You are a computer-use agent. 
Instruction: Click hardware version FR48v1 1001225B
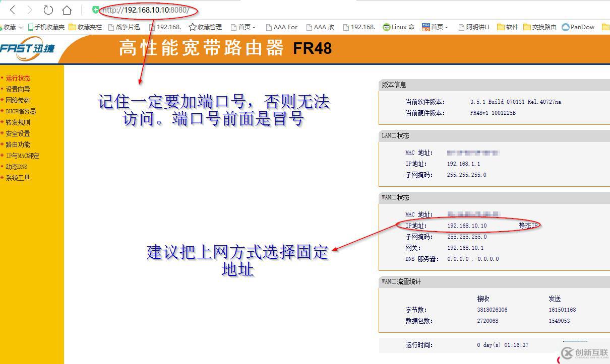click(493, 113)
